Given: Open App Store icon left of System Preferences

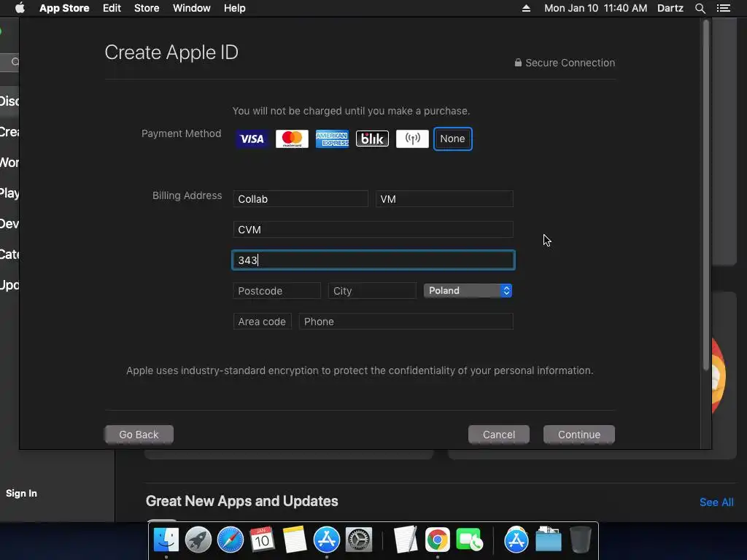Looking at the screenshot, I should coord(326,540).
